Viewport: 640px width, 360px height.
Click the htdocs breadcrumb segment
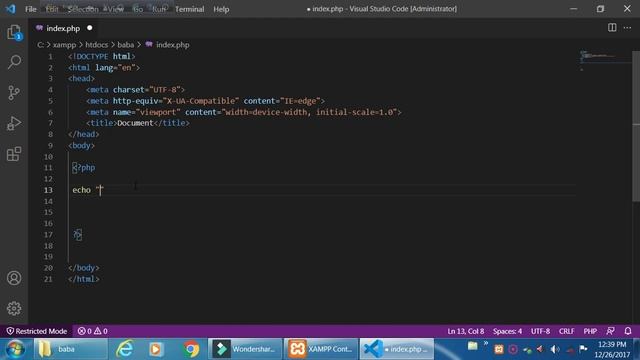(x=96, y=45)
